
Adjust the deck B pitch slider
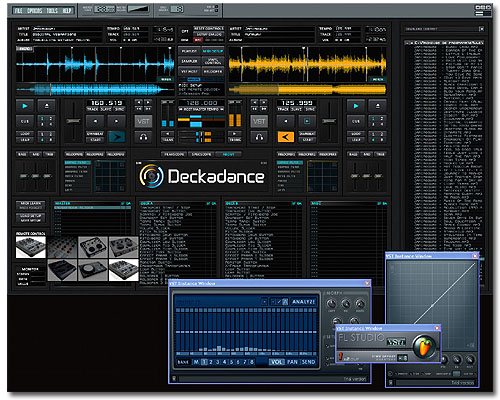tap(329, 121)
